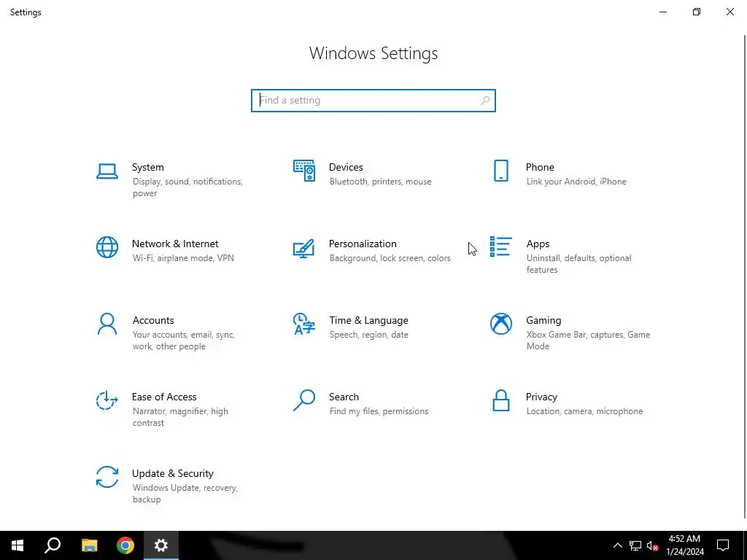The width and height of the screenshot is (747, 560).
Task: Select the Privacy title
Action: click(541, 397)
